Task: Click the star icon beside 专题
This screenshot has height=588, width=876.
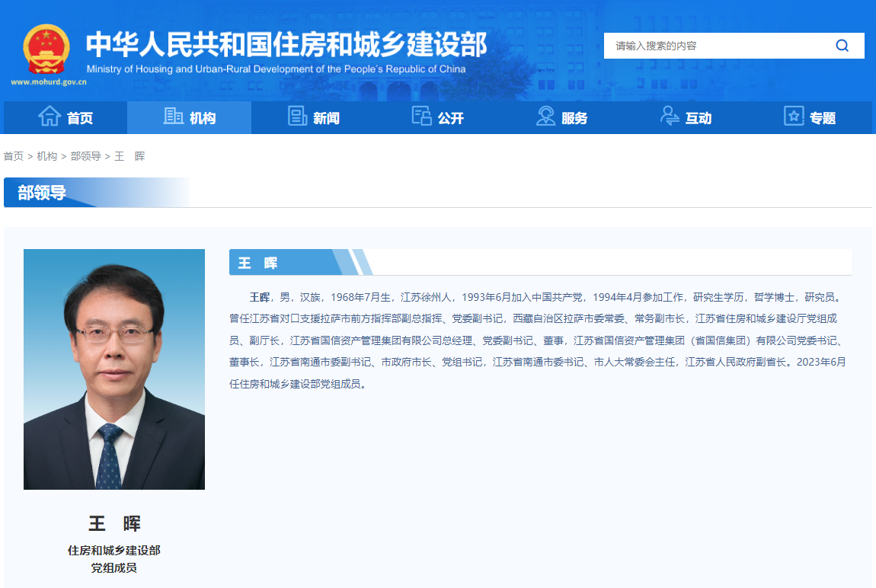Action: coord(793,116)
